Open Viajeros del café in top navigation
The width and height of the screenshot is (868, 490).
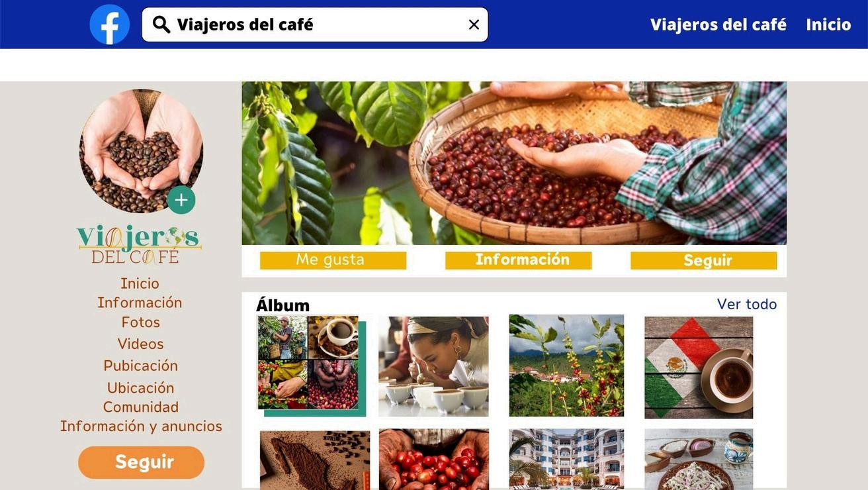[x=718, y=24]
